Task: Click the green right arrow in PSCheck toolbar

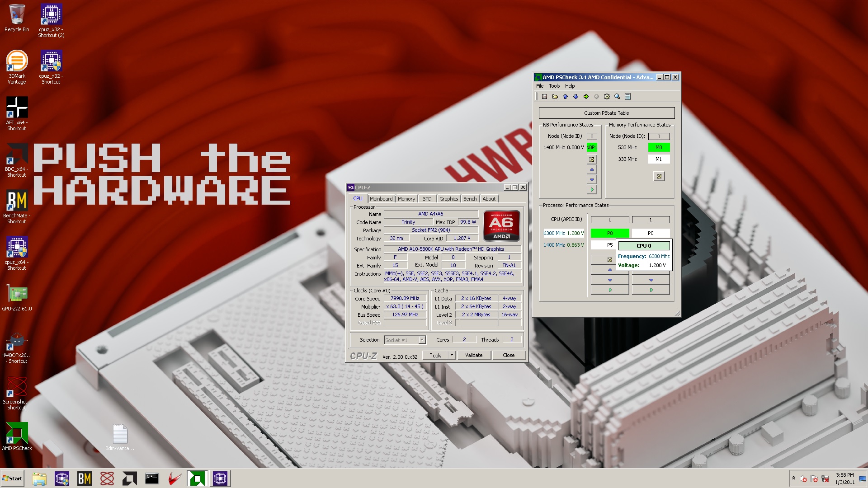Action: [586, 97]
